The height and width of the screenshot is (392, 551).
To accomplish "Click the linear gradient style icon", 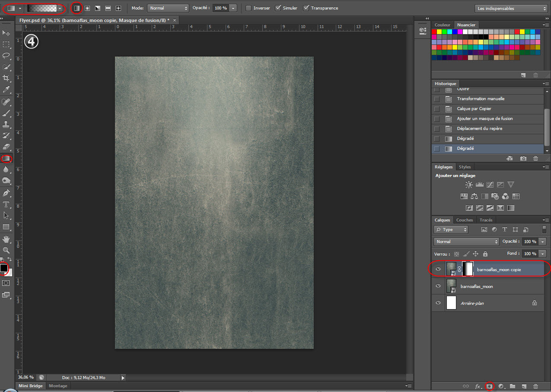I will [76, 8].
